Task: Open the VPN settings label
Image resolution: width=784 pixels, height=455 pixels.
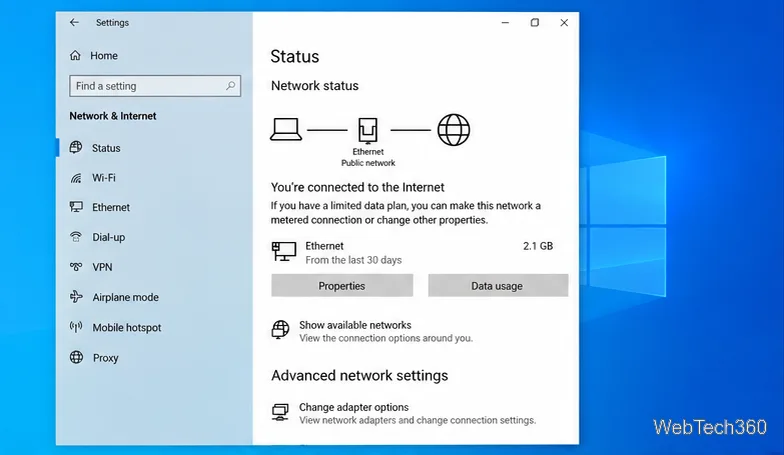Action: pos(102,268)
